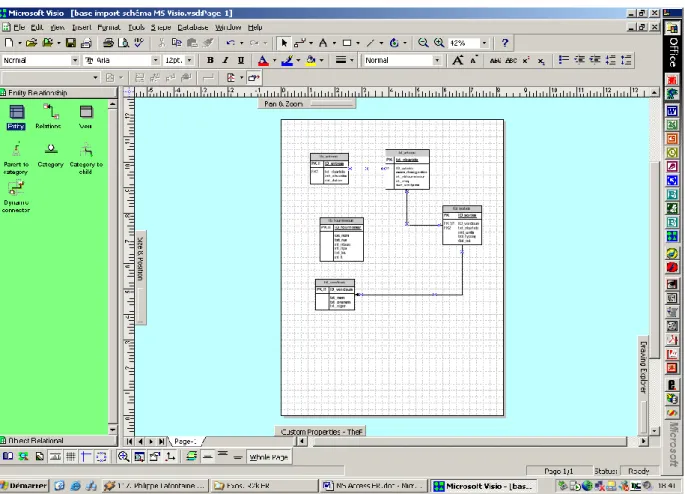Select the Line tool
The height and width of the screenshot is (494, 685).
tap(370, 43)
